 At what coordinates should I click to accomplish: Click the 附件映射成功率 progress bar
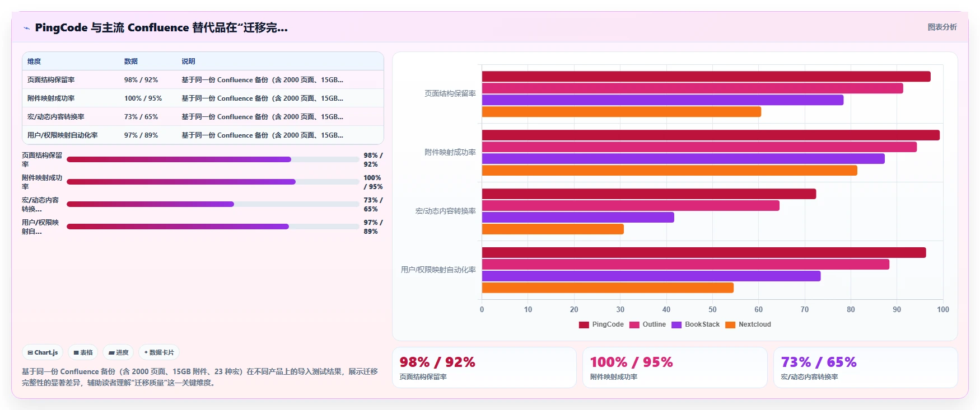click(x=213, y=182)
